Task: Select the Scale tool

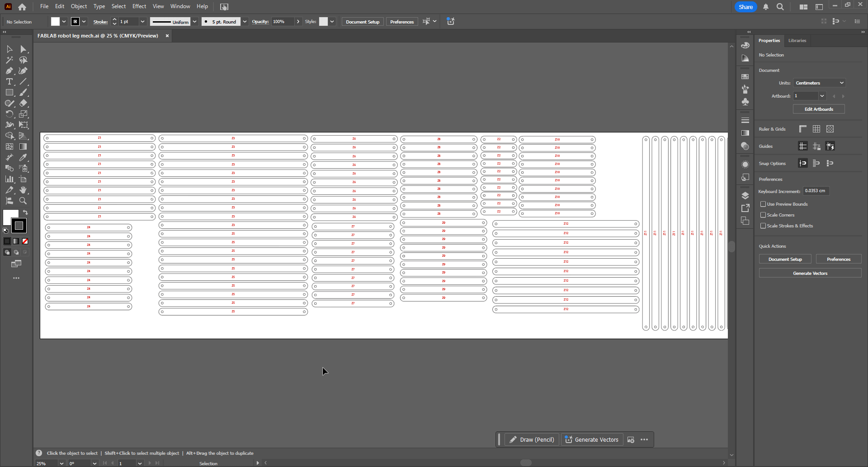Action: click(24, 114)
